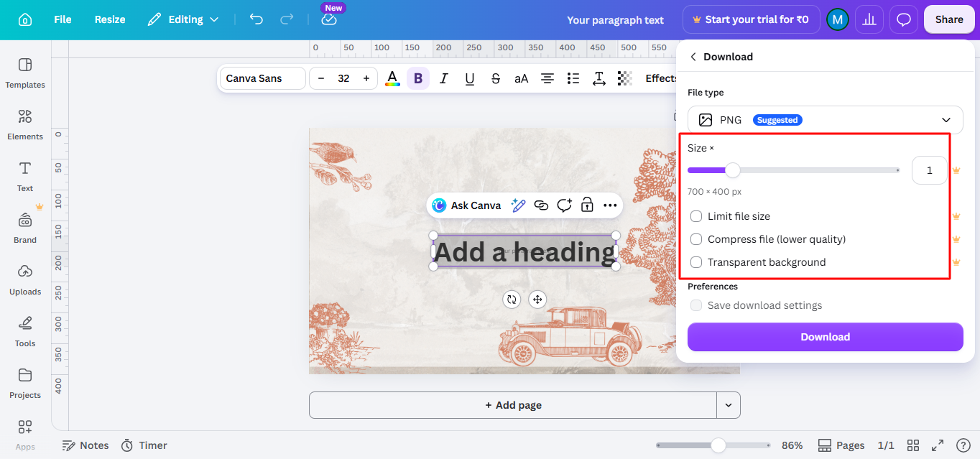Click the font size field showing 32

click(343, 78)
